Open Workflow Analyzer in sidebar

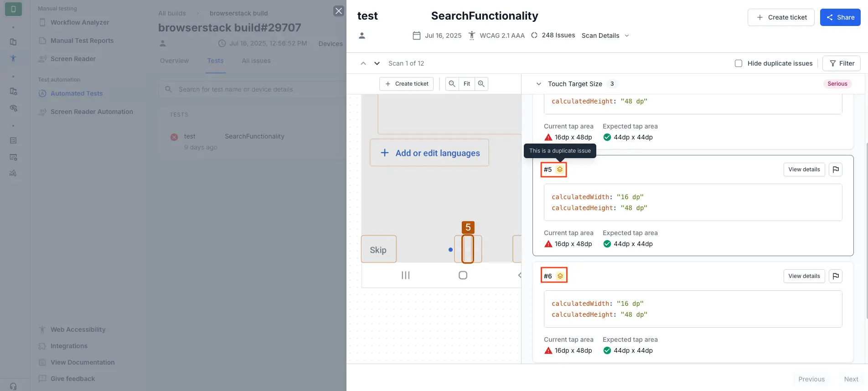pos(80,22)
